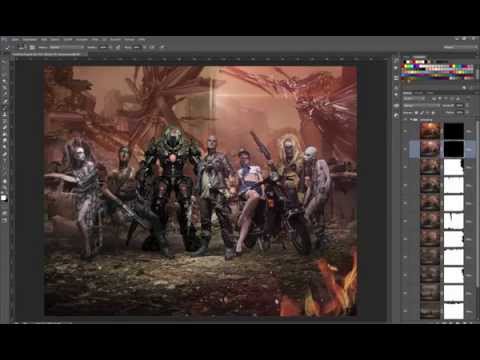480x360 pixels.
Task: Create new swatch from Swatches panel footer
Action: (464, 87)
